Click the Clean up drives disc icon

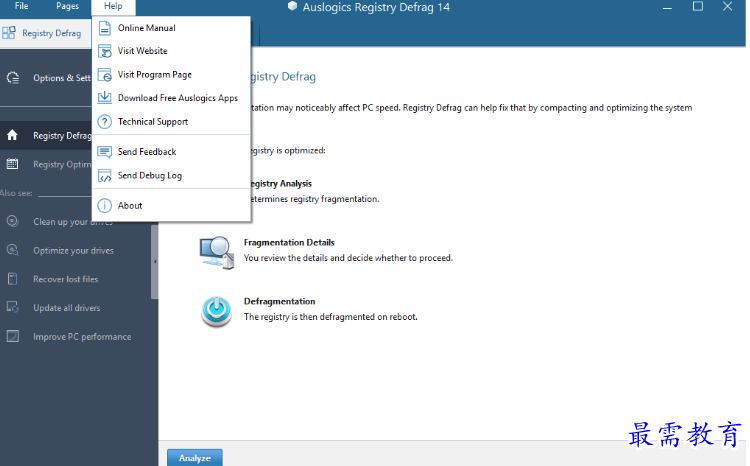(12, 221)
